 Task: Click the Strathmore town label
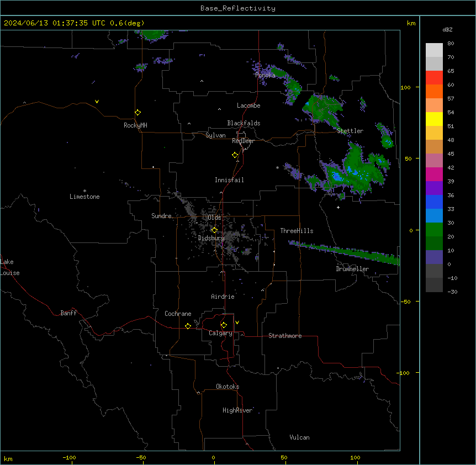285,336
